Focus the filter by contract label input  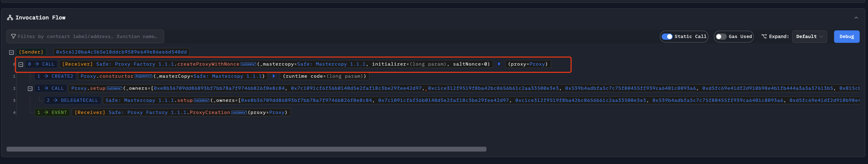coord(85,37)
